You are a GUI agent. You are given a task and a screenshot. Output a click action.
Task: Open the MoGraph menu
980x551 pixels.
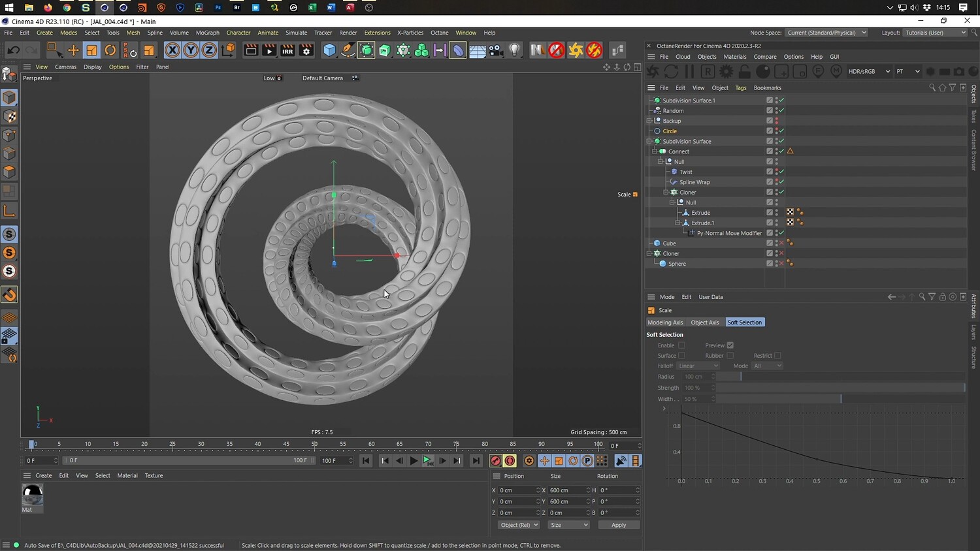click(x=207, y=33)
